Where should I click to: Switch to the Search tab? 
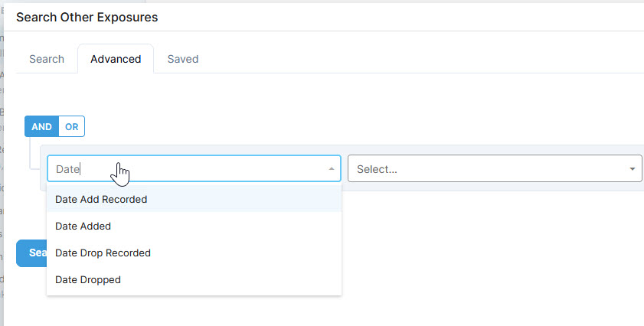(x=47, y=59)
